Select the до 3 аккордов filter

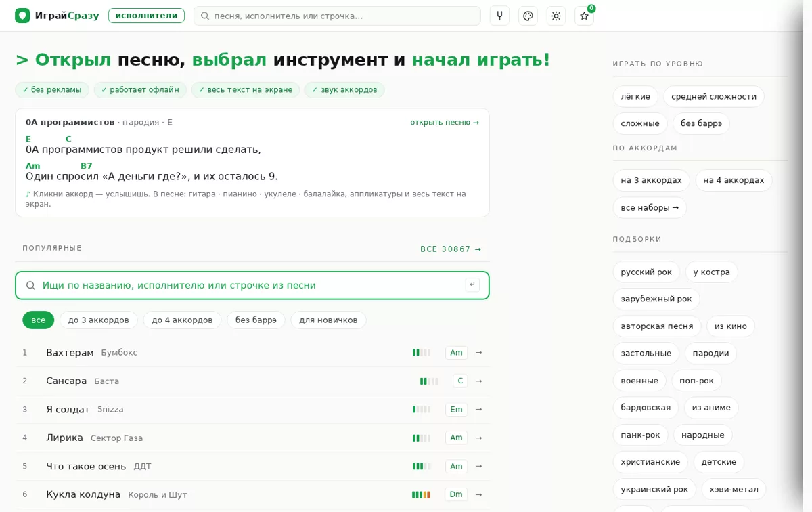point(99,320)
